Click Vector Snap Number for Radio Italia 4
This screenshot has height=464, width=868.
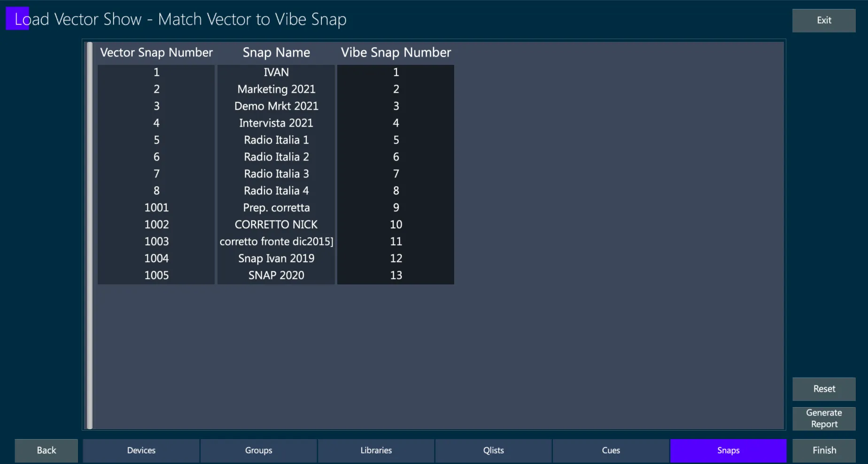156,191
